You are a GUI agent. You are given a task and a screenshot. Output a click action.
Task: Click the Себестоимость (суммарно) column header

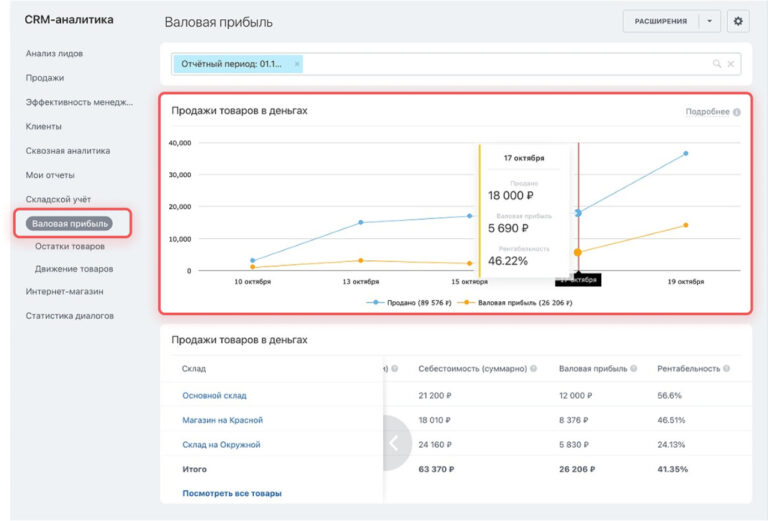tap(473, 369)
